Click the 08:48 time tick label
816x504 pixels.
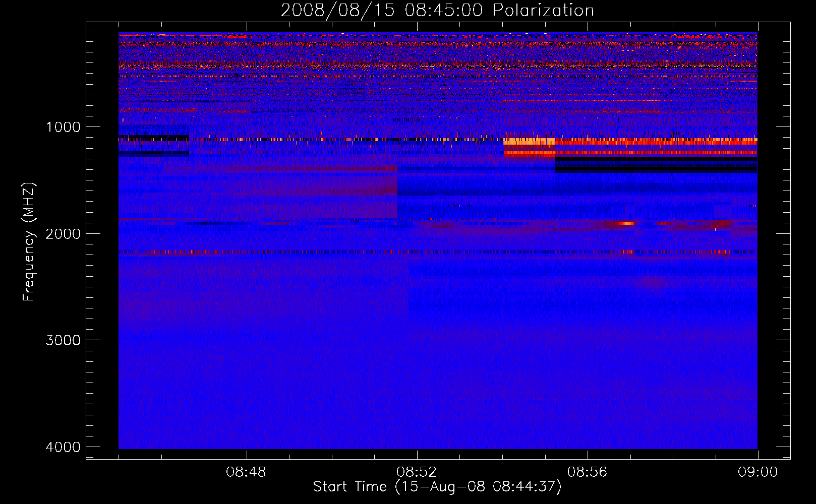coord(246,472)
